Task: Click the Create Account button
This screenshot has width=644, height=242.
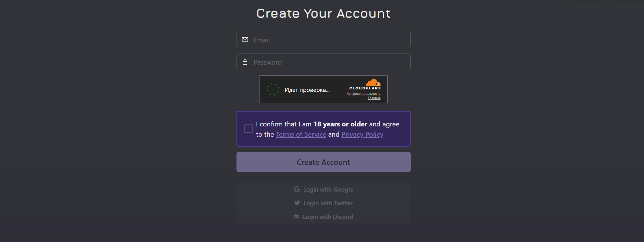Action: pyautogui.click(x=324, y=162)
